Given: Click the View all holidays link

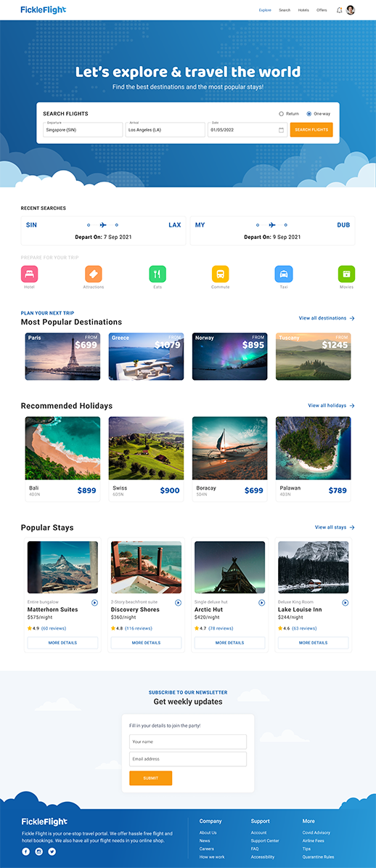Looking at the screenshot, I should [331, 406].
